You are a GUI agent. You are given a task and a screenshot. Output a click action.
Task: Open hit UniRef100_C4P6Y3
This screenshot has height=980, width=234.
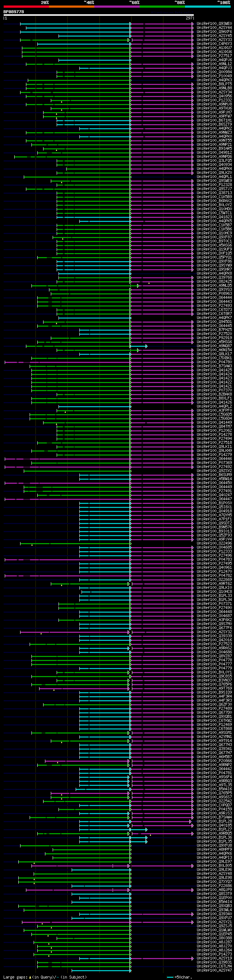214,44
